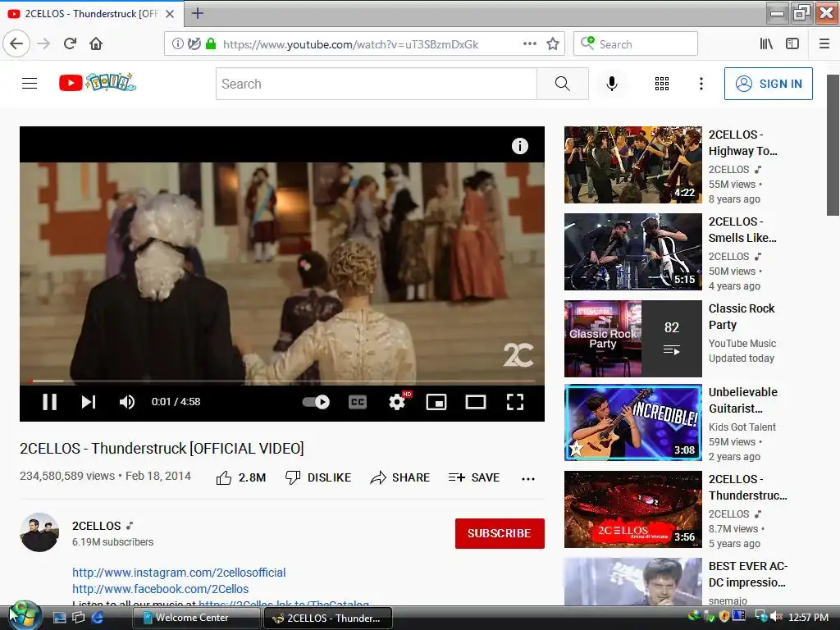Open the 2cellosofficial Instagram link

(x=179, y=572)
